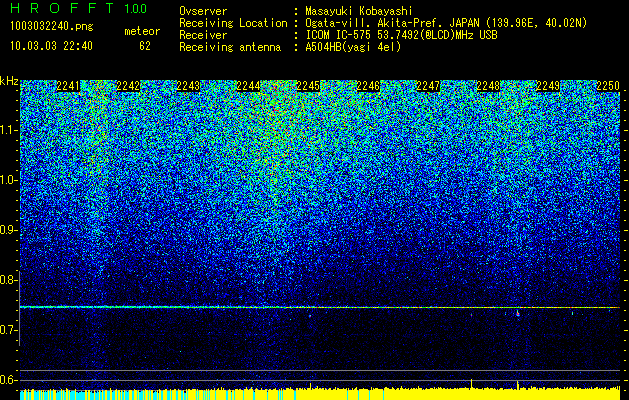Click the 1.1 frequency axis label
Image resolution: width=629 pixels, height=400 pixels.
[8, 130]
